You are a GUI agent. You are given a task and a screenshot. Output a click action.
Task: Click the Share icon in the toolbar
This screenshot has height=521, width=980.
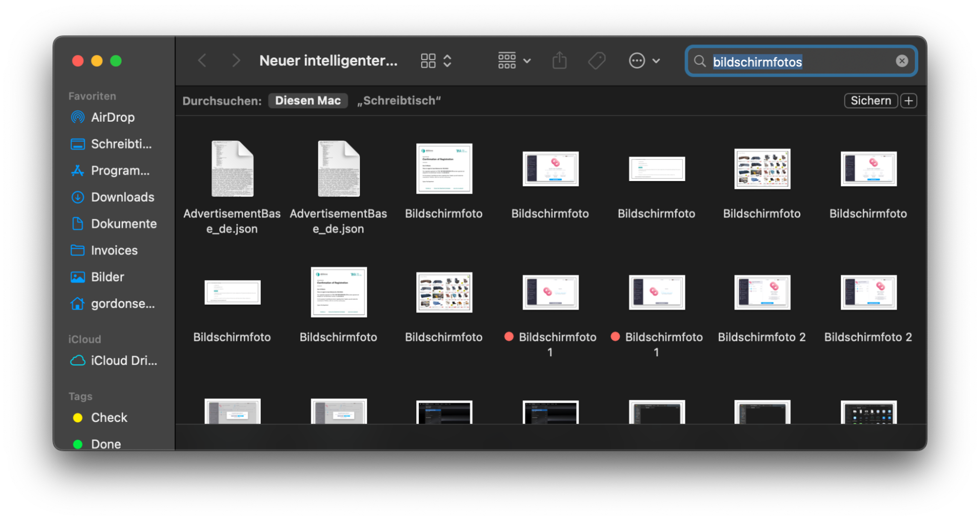click(559, 60)
